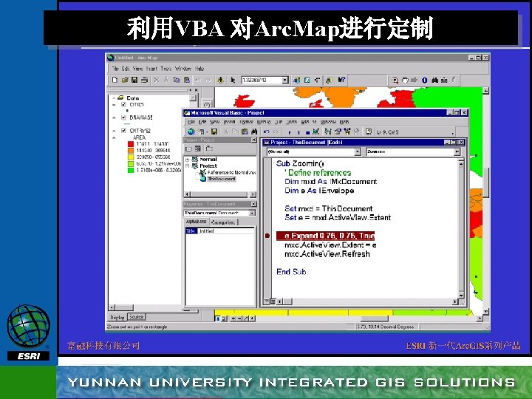The height and width of the screenshot is (399, 532).
Task: Click the View Code icon in Project panel
Action: (x=188, y=149)
